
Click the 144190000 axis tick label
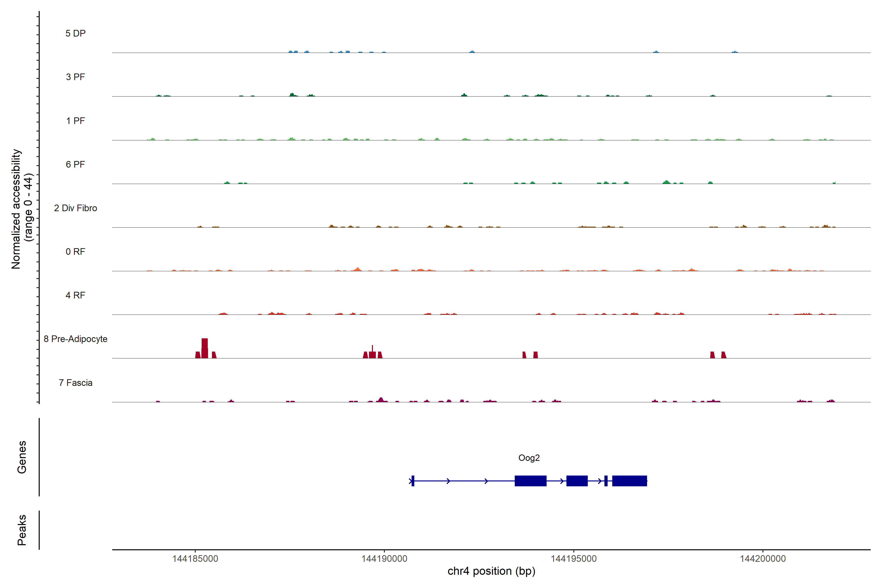(384, 558)
